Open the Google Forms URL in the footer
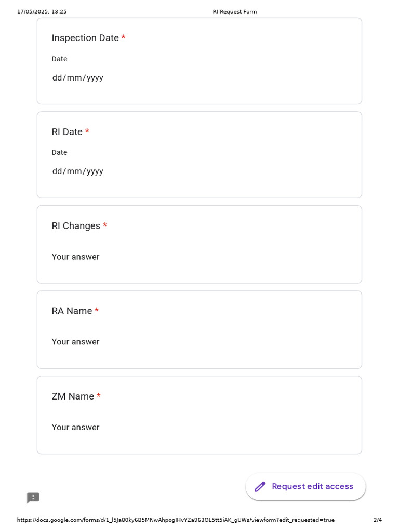 click(x=176, y=520)
